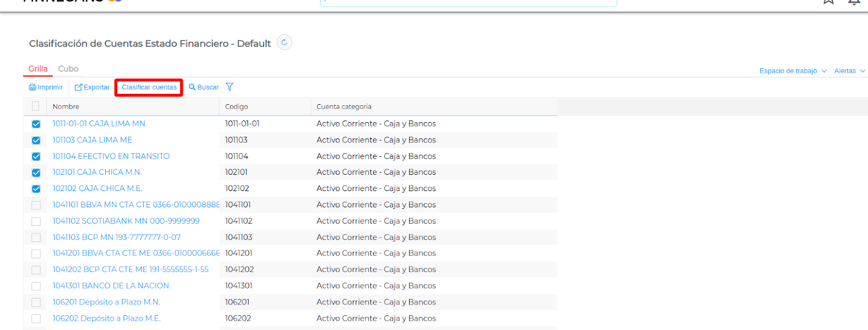Select the Grilla tab

[x=38, y=69]
